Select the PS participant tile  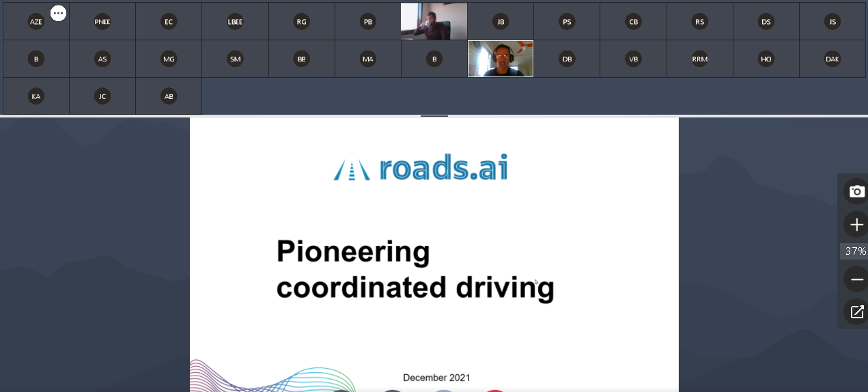[567, 21]
